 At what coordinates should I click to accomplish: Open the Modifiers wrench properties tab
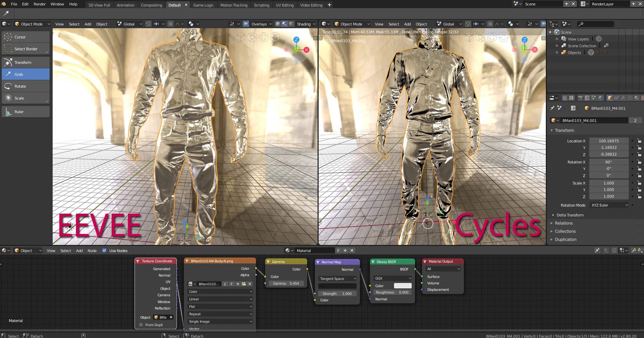623,98
